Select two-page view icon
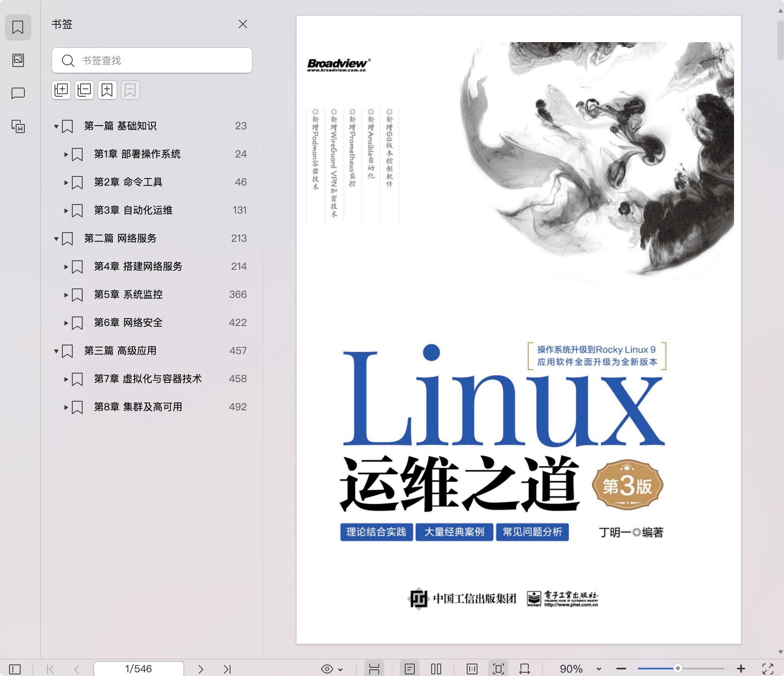 pyautogui.click(x=436, y=669)
